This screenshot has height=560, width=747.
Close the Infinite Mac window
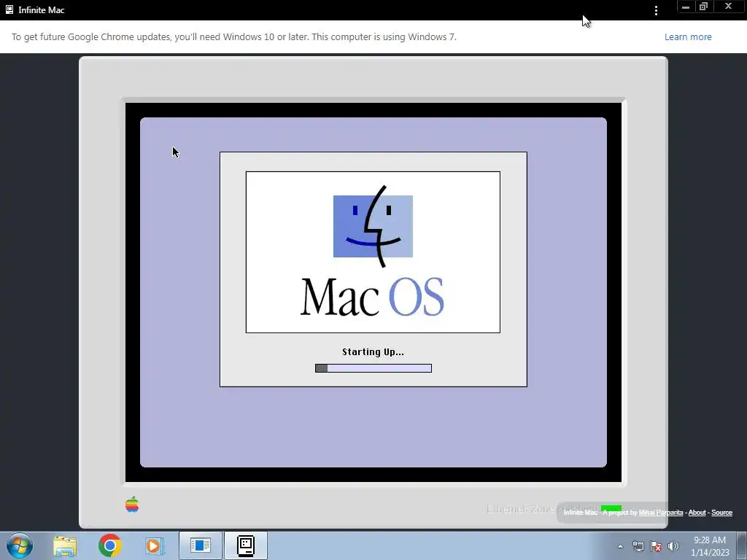tap(728, 7)
